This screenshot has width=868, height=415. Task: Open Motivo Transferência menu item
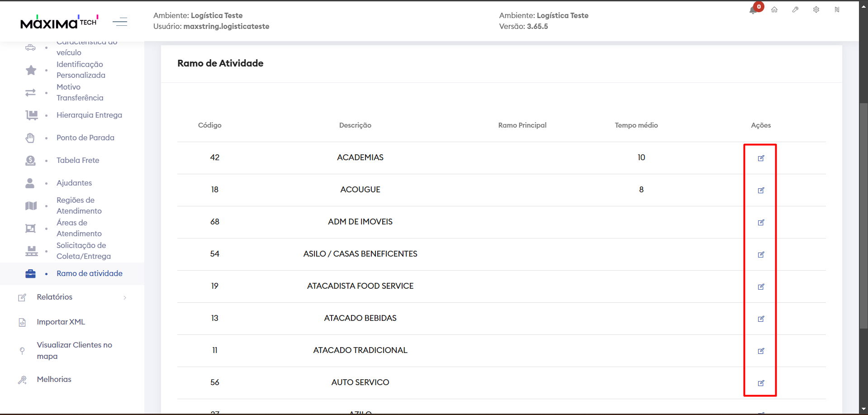(80, 92)
